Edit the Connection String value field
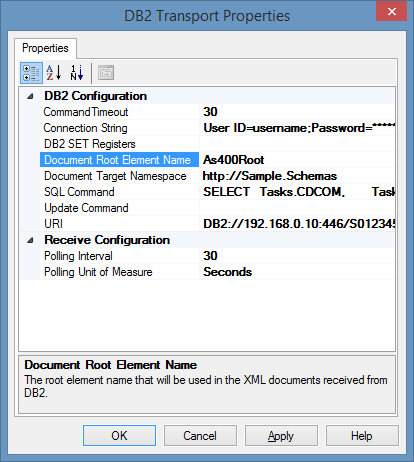Image resolution: width=414 pixels, height=462 pixels. click(x=297, y=128)
